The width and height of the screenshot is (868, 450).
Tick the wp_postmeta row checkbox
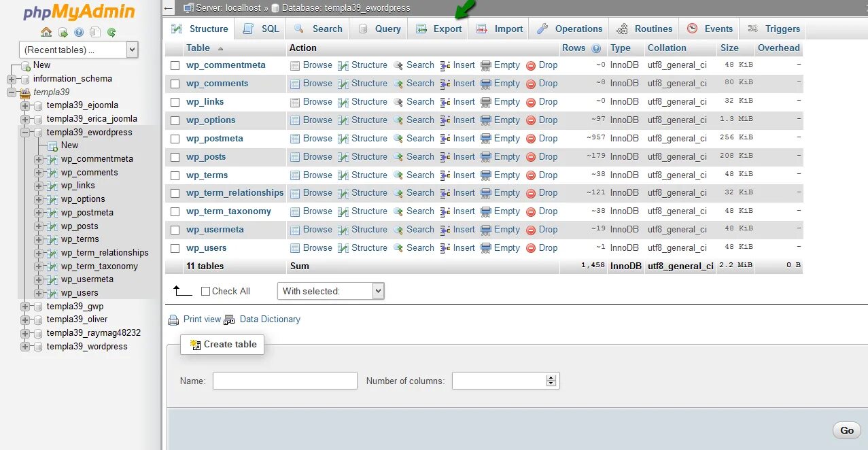coord(175,139)
